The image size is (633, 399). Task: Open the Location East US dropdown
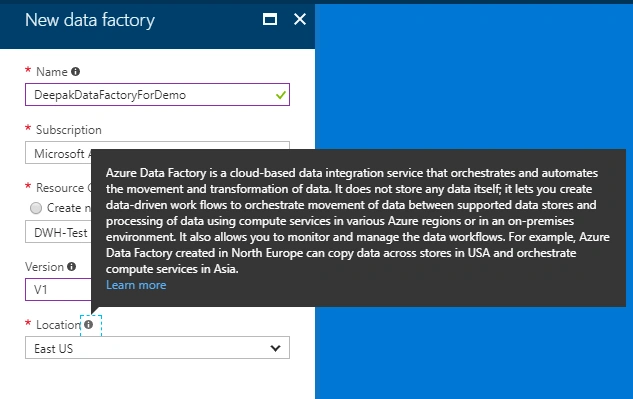[157, 348]
